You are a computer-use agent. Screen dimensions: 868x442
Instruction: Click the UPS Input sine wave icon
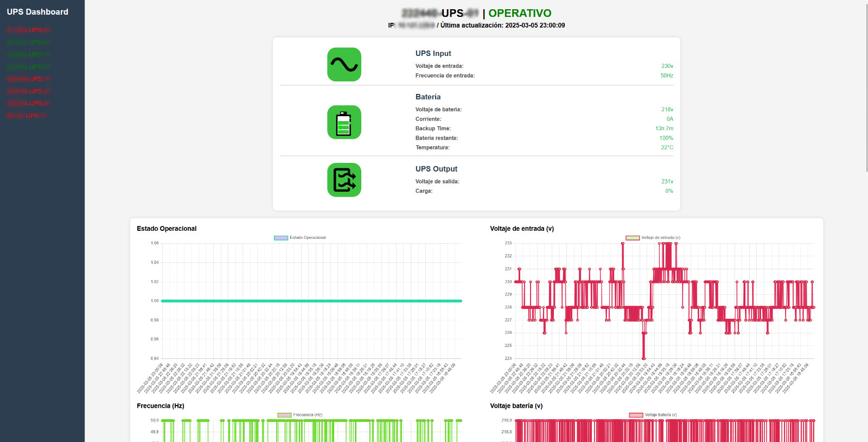click(x=344, y=65)
